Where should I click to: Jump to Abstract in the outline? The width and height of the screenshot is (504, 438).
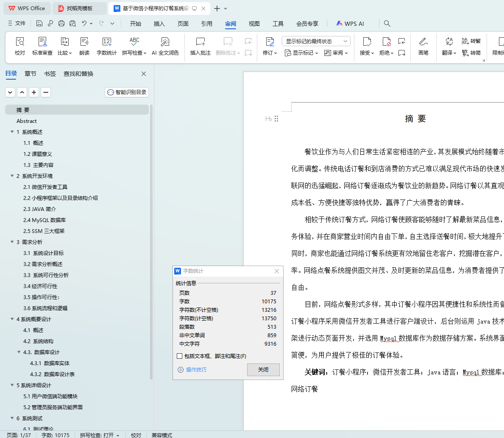click(26, 121)
